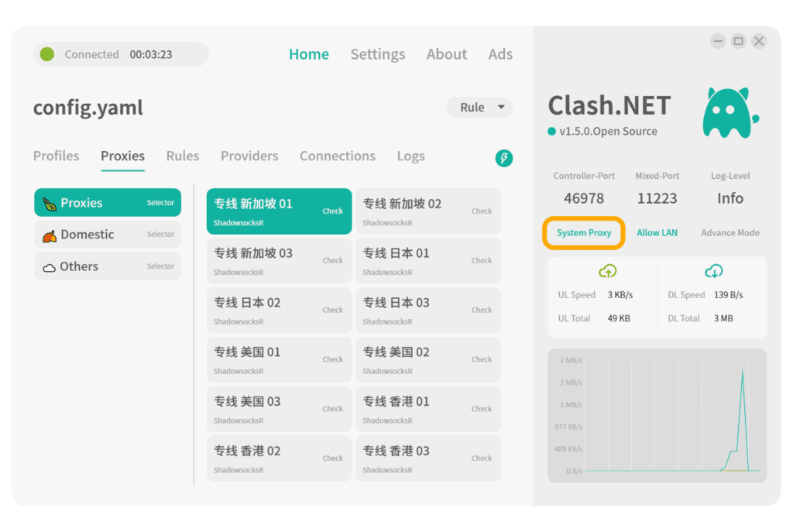
Task: Switch to the Settings page
Action: 377,54
